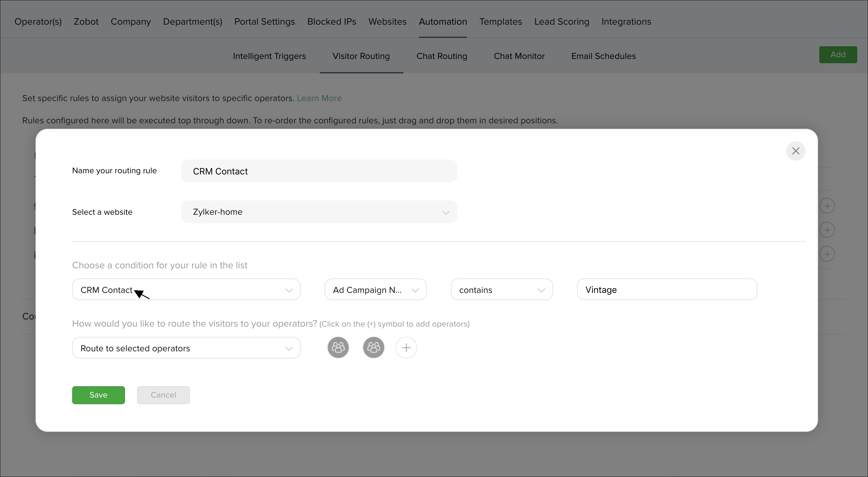Open the Templates tab
Screen dimensions: 868x477
[x=501, y=22]
